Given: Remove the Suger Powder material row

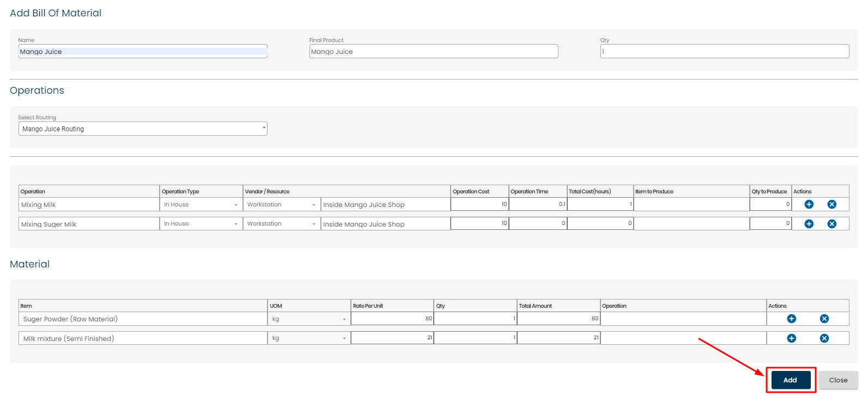Looking at the screenshot, I should click(x=824, y=319).
